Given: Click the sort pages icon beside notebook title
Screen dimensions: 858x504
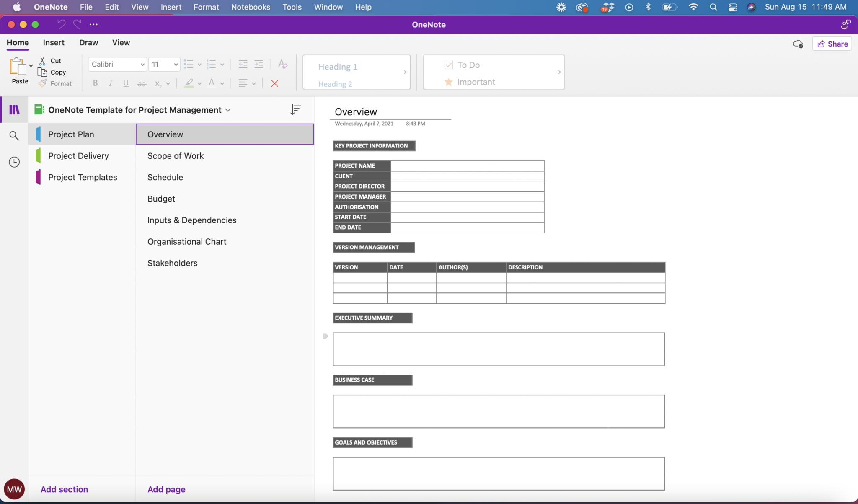Looking at the screenshot, I should click(295, 109).
